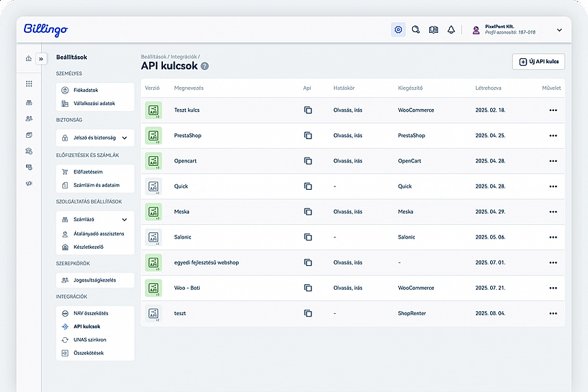Viewport: 588px width, 392px height.
Task: Click the help icon beside API kulcsok title
Action: coord(205,66)
